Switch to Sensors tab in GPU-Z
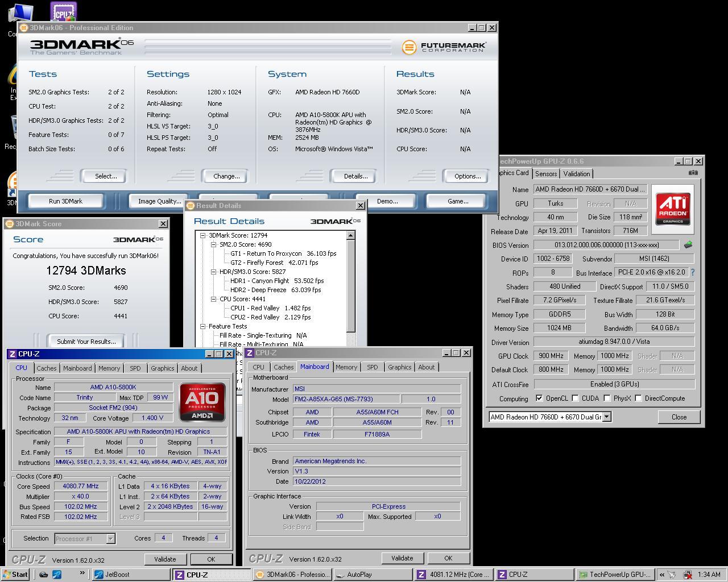 coord(546,174)
